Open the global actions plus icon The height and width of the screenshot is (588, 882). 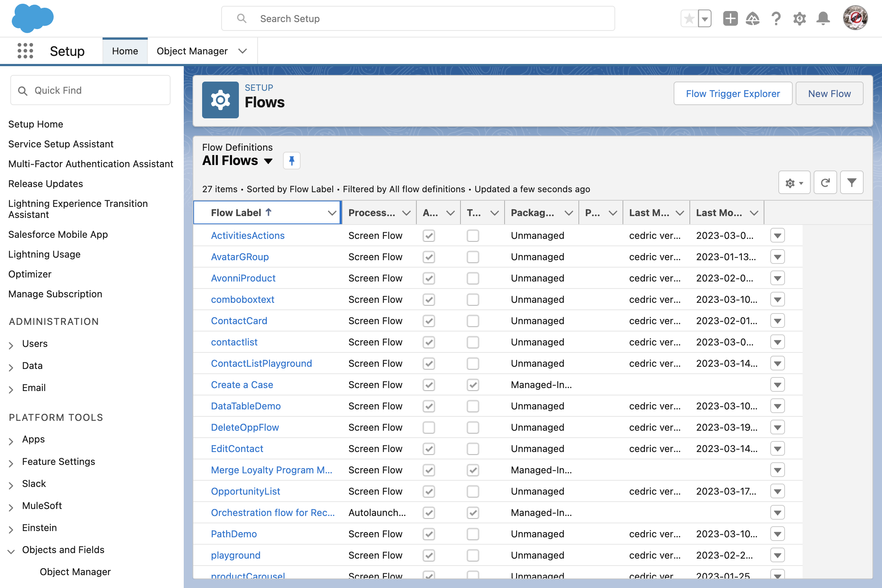[730, 18]
